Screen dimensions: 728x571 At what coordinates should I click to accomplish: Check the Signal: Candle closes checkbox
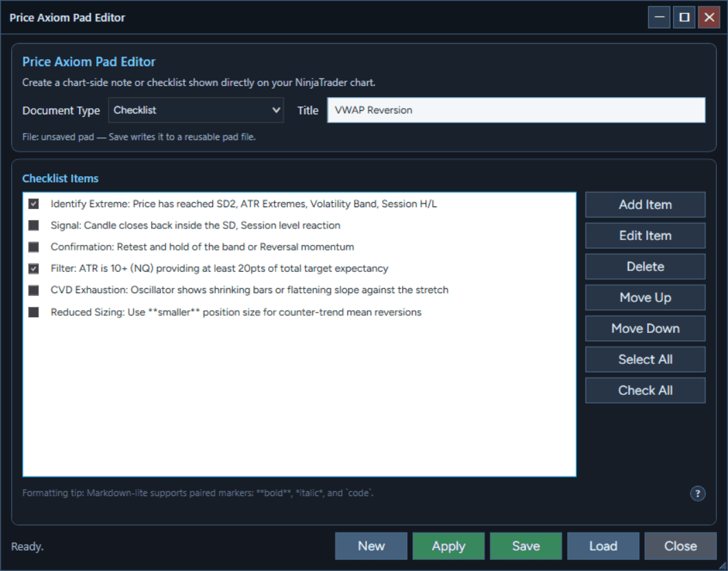click(34, 226)
